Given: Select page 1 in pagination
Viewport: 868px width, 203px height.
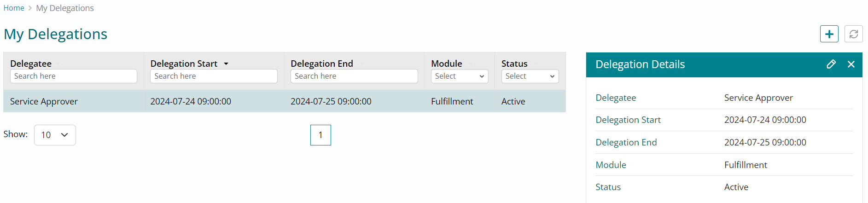Looking at the screenshot, I should coord(320,135).
